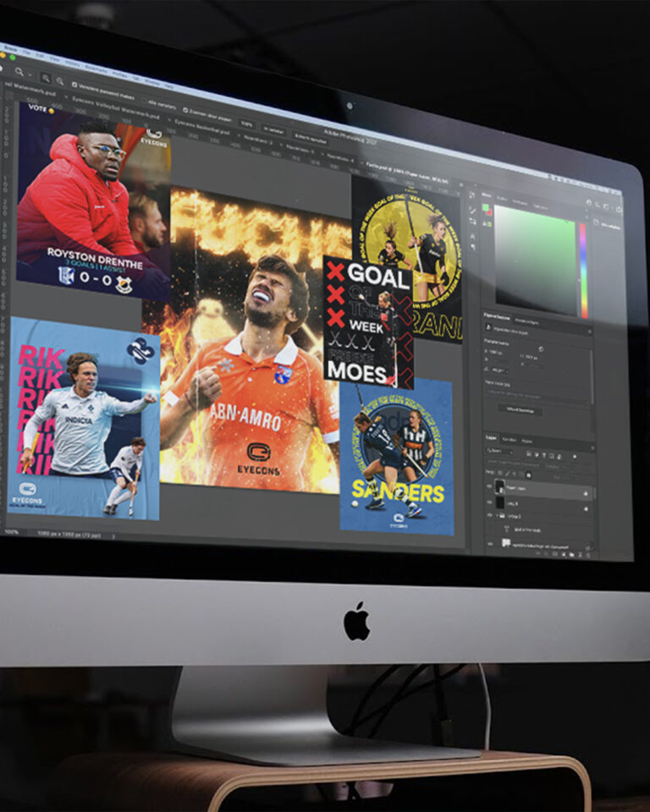Filter layers by type 'T' icon
Viewport: 650px width, 812px height.
[x=544, y=456]
